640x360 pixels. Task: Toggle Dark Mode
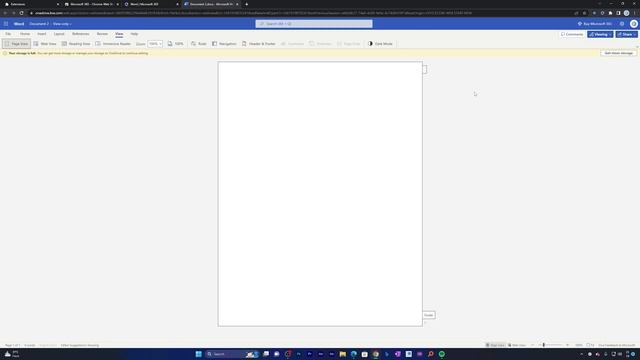tap(380, 44)
